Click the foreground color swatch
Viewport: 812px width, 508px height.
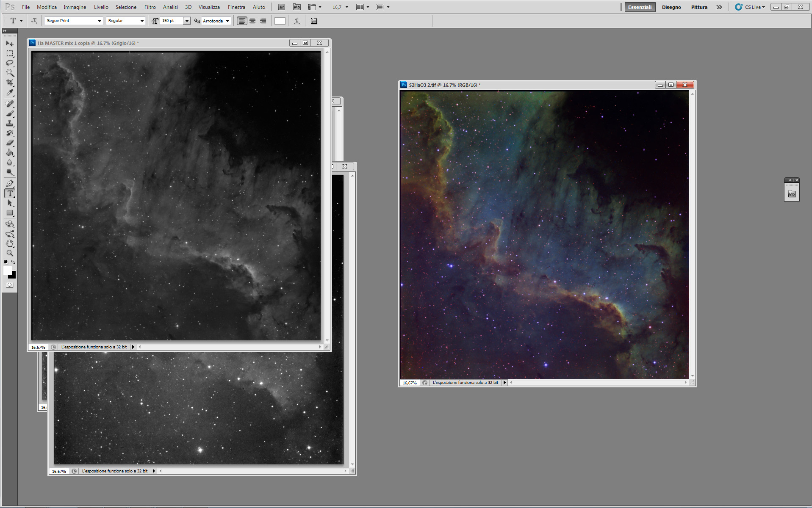click(x=8, y=271)
